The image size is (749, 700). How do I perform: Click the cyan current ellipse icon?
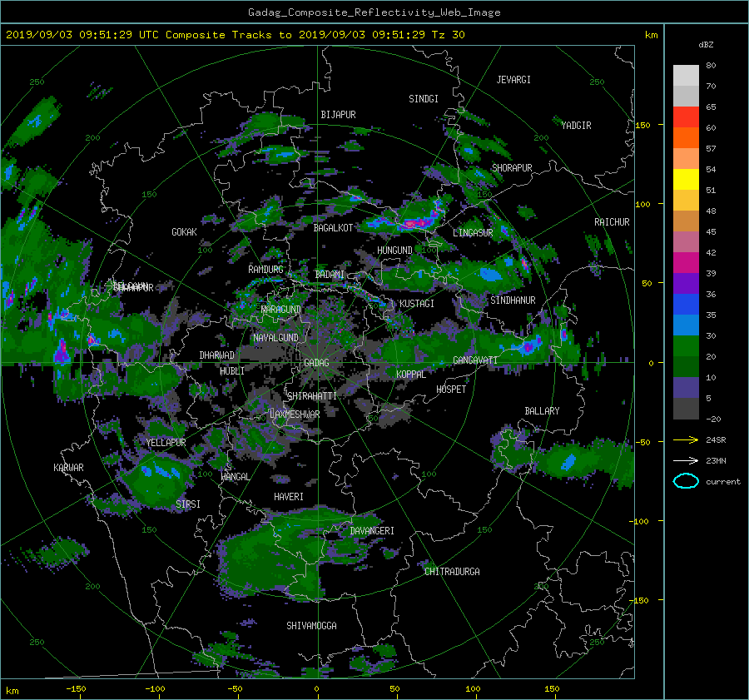coord(686,481)
